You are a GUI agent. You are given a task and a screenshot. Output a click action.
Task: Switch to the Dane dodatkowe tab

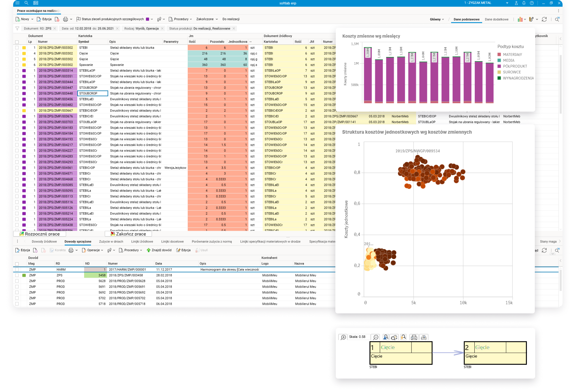pyautogui.click(x=496, y=19)
